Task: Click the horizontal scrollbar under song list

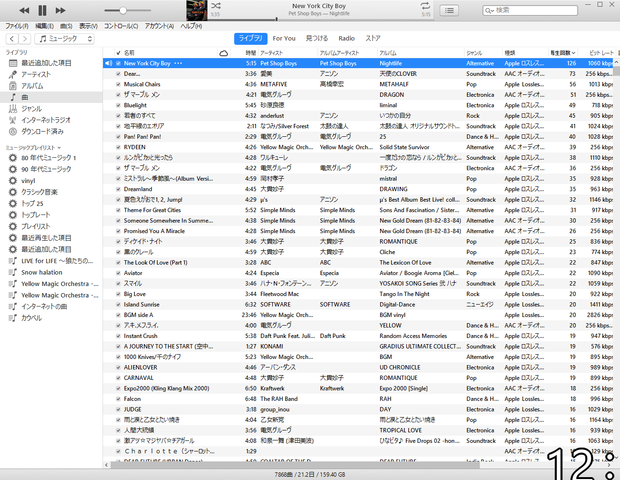Action: click(x=295, y=465)
